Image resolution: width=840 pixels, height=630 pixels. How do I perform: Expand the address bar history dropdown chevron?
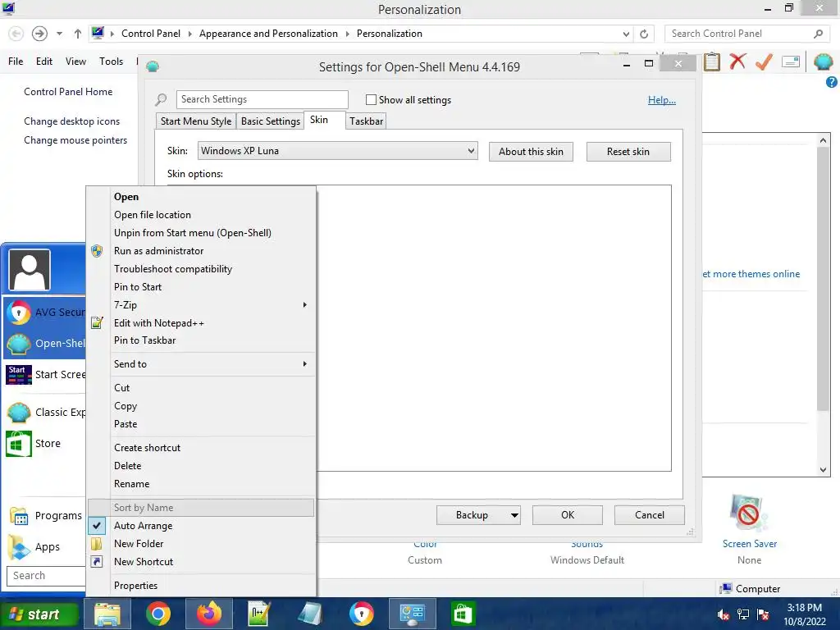tap(626, 34)
